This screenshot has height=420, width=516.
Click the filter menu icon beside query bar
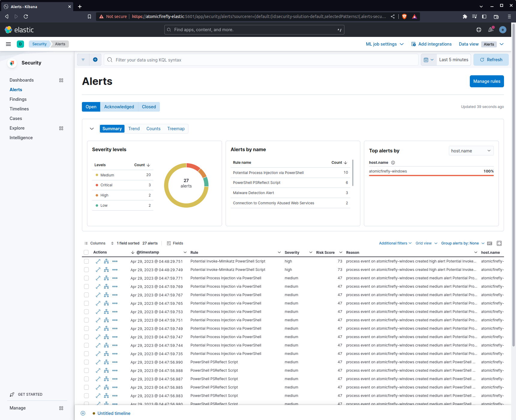coord(83,60)
